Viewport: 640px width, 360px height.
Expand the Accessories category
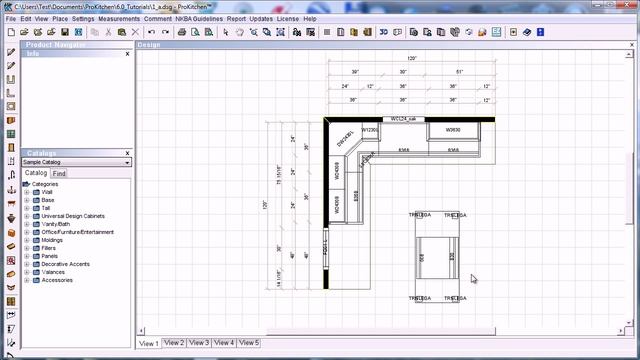27,280
